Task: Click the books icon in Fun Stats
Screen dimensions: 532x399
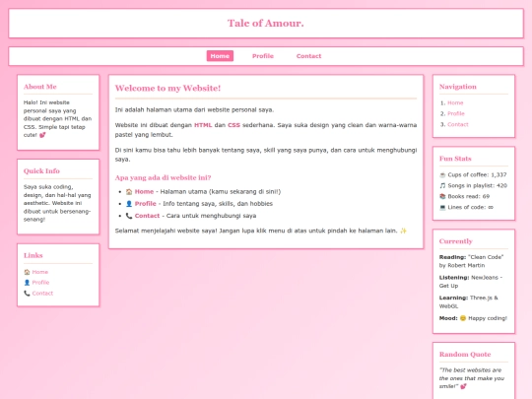Action: pyautogui.click(x=442, y=196)
